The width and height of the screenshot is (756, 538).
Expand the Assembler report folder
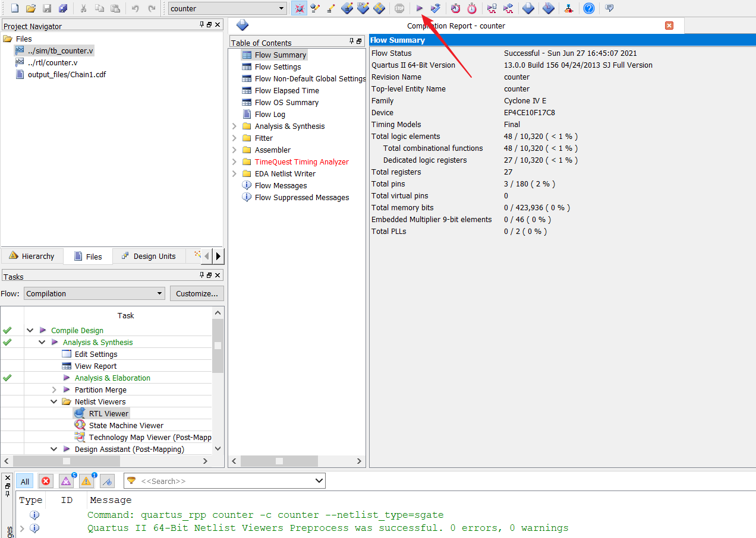tap(234, 150)
